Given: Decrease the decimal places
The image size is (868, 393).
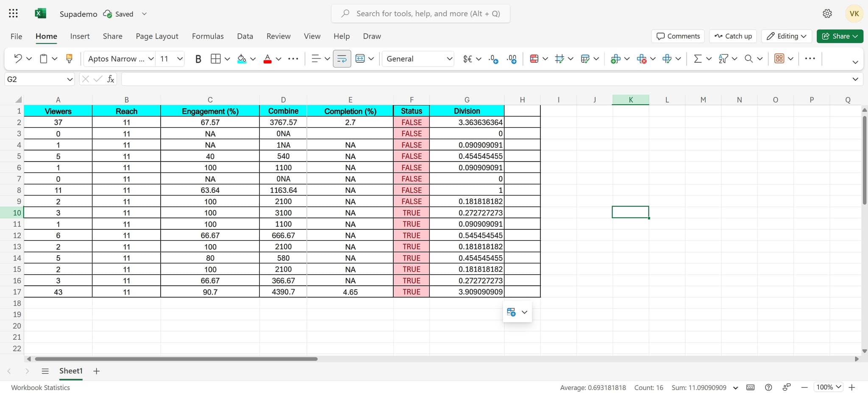Looking at the screenshot, I should [493, 59].
